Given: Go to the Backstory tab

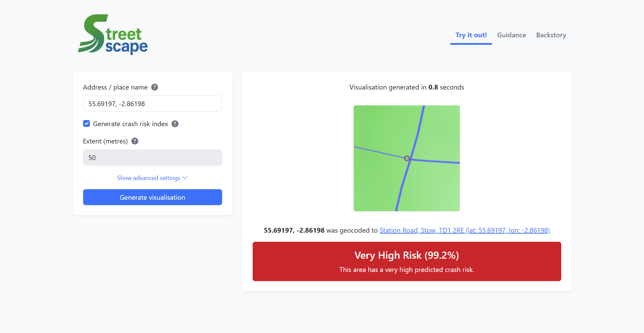Looking at the screenshot, I should pos(551,35).
